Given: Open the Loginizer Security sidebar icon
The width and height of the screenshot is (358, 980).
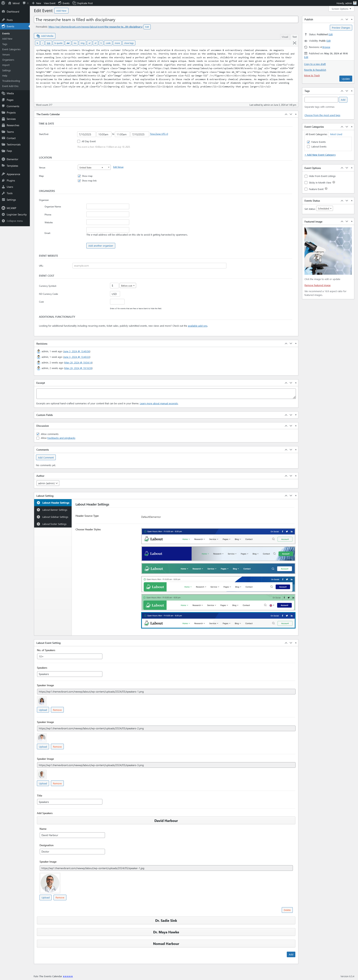Looking at the screenshot, I should pyautogui.click(x=3, y=214).
